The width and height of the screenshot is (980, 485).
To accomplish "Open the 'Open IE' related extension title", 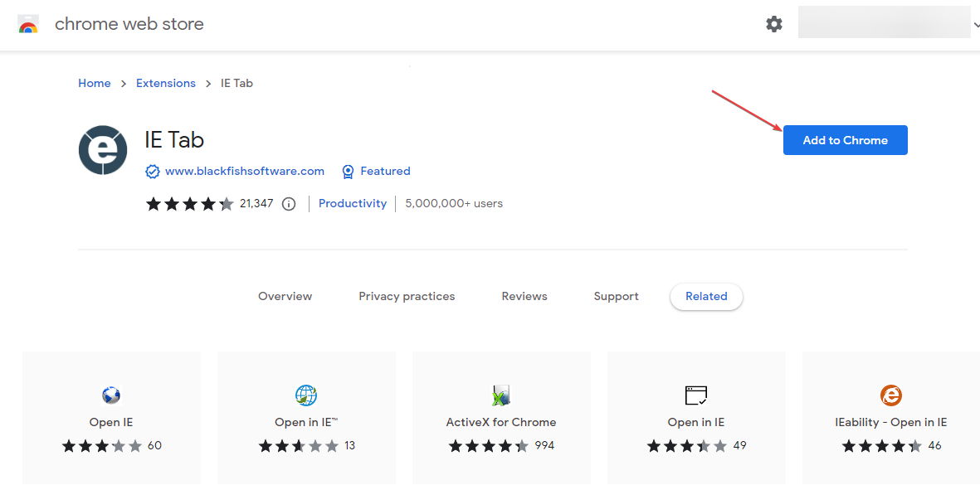I will point(111,423).
